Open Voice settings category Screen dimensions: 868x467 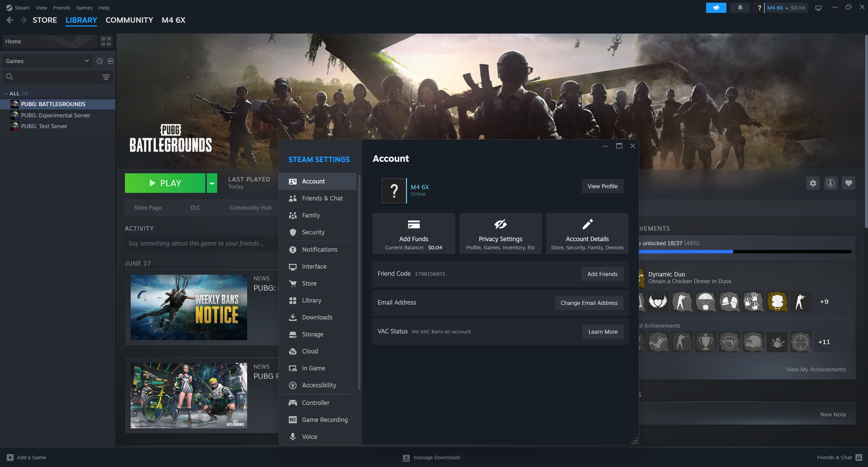(x=317, y=437)
